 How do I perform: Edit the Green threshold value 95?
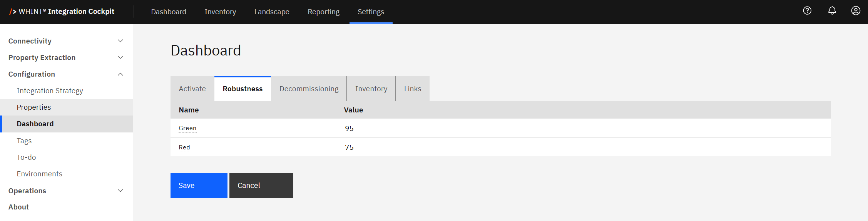coord(349,128)
